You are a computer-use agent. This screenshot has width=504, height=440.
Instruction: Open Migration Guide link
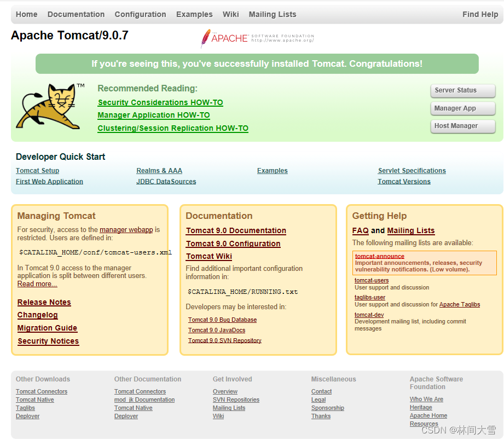point(47,328)
